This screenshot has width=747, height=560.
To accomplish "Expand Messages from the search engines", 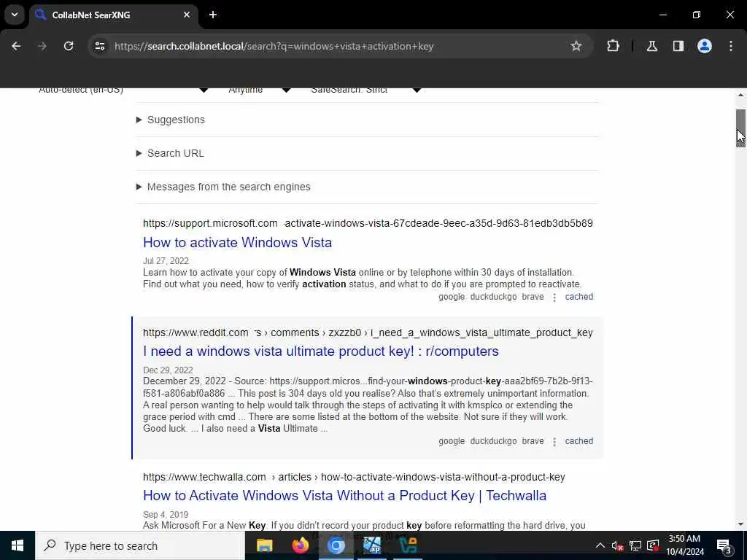I will coord(223,187).
